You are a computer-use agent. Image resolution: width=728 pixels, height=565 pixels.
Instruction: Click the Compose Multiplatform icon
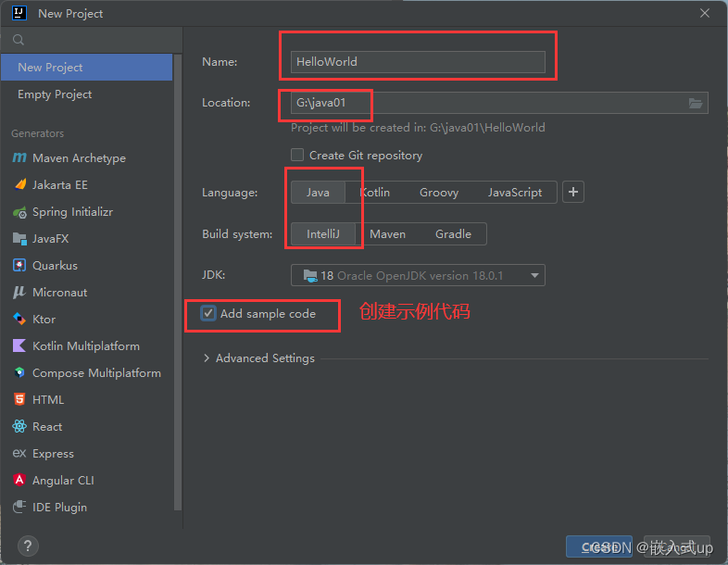click(19, 372)
